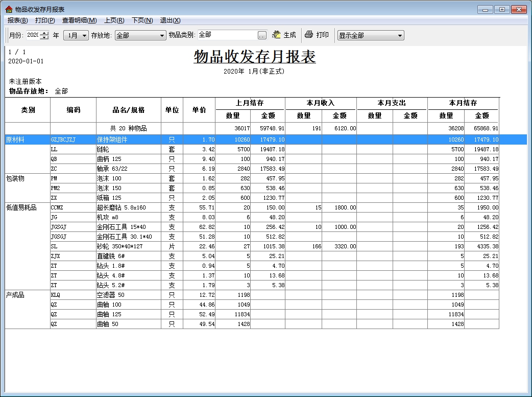This screenshot has height=397, width=532.
Task: Decrease the year with the down spinner arrow
Action: [44, 38]
